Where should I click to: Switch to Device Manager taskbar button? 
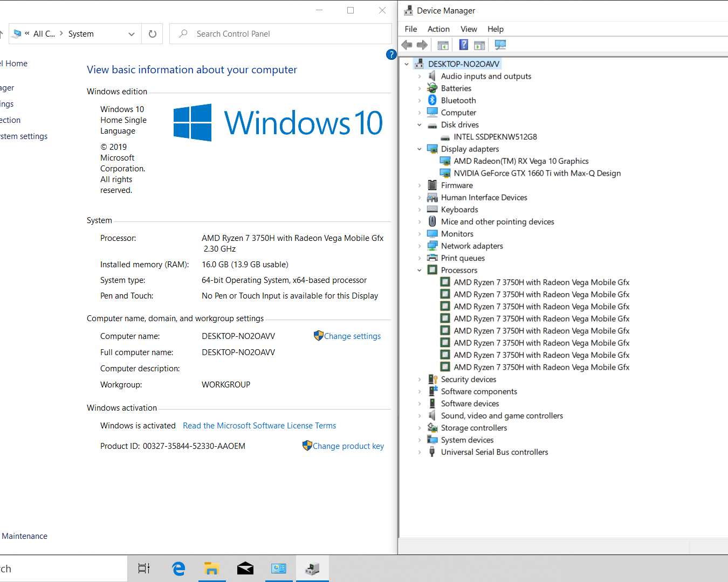(x=312, y=569)
